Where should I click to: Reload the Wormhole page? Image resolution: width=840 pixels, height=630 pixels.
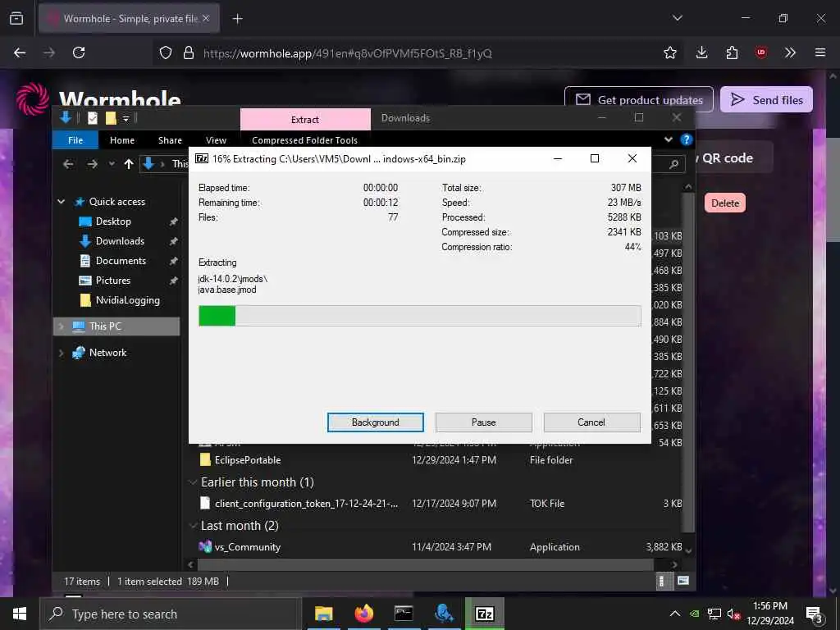tap(79, 52)
